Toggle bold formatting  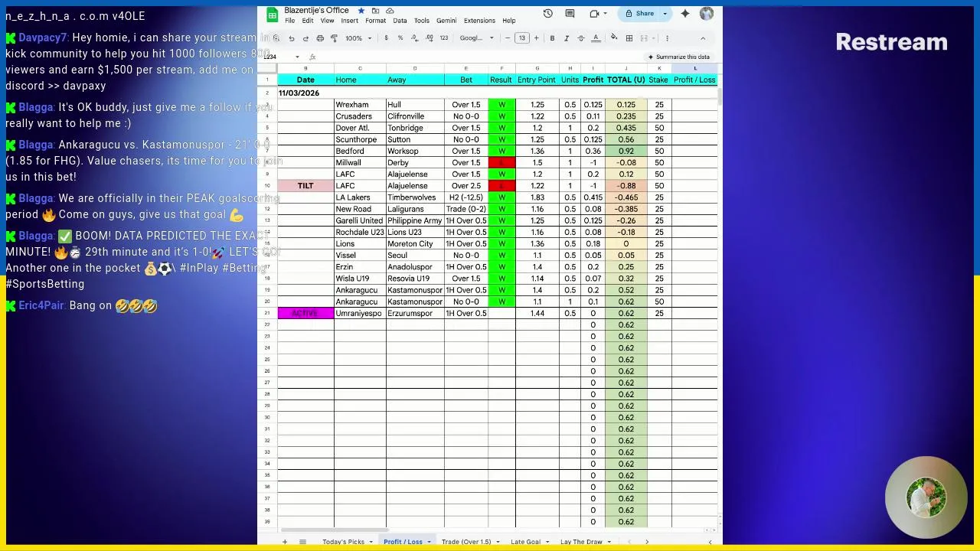(x=552, y=38)
